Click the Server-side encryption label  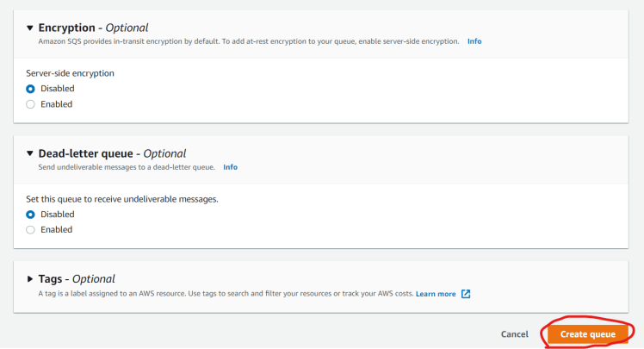pos(71,73)
